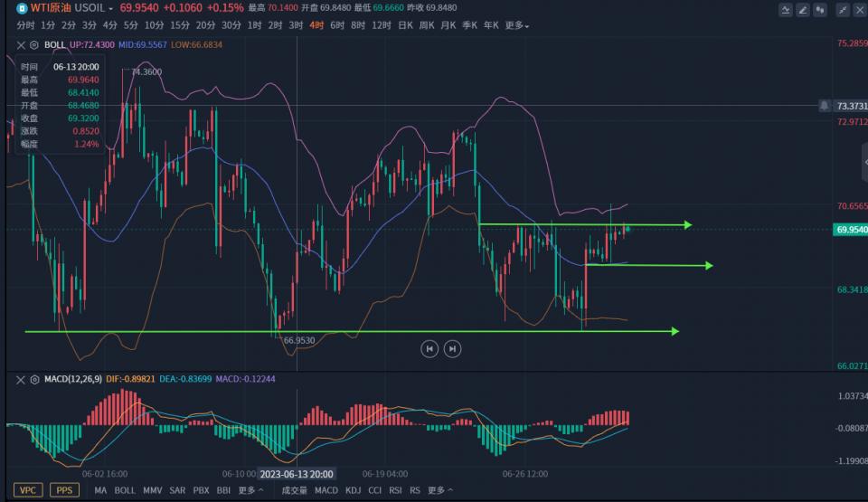Viewport: 868px width, 502px height.
Task: Select the 2分 timeframe
Action: tap(69, 25)
